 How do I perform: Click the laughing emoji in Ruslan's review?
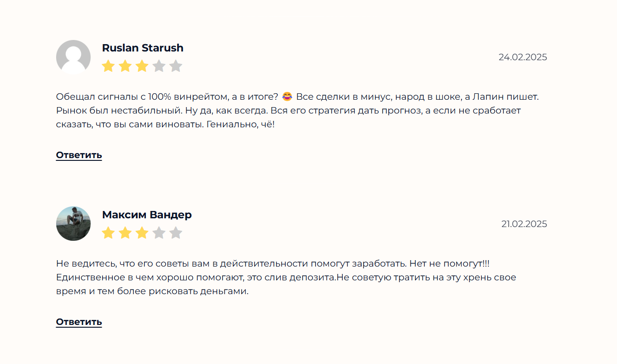[x=287, y=97]
